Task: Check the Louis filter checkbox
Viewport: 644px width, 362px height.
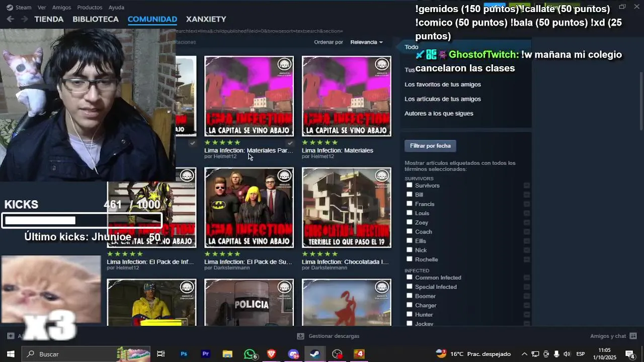Action: [410, 213]
